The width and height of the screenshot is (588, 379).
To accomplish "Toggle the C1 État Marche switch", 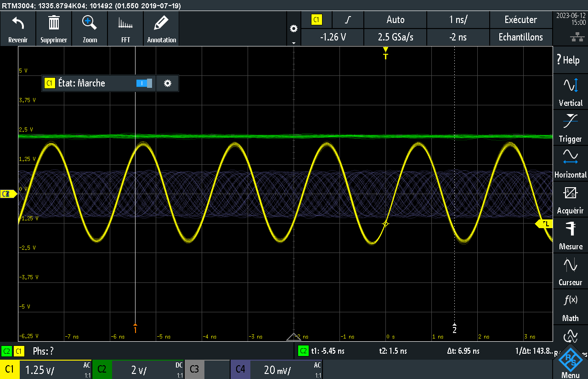I will coord(144,83).
